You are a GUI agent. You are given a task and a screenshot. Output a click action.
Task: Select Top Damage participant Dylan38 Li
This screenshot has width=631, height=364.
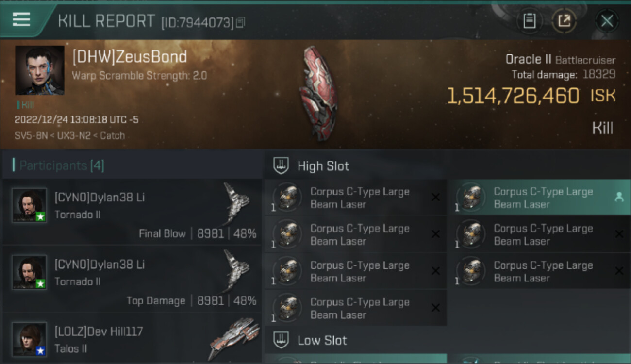pos(130,279)
